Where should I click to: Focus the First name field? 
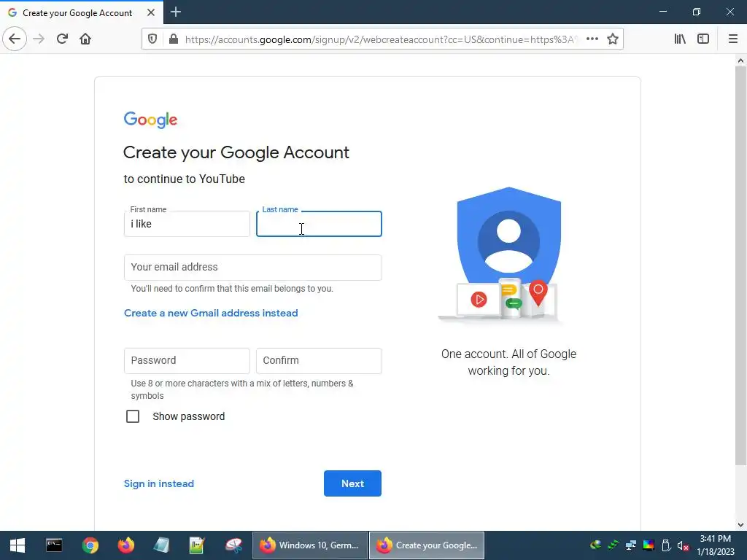187,224
